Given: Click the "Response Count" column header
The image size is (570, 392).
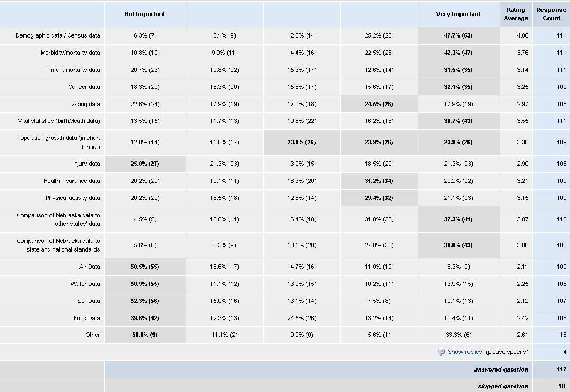Looking at the screenshot, I should click(551, 14).
